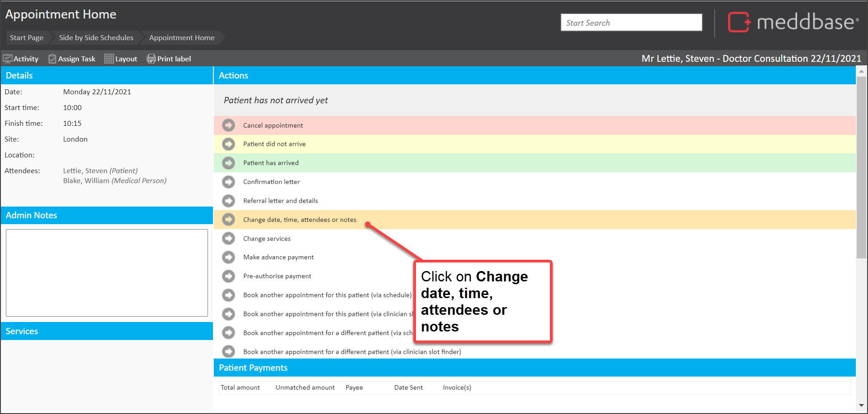Go to Start Page breadcrumb
Screen dimensions: 868x414
pyautogui.click(x=27, y=38)
